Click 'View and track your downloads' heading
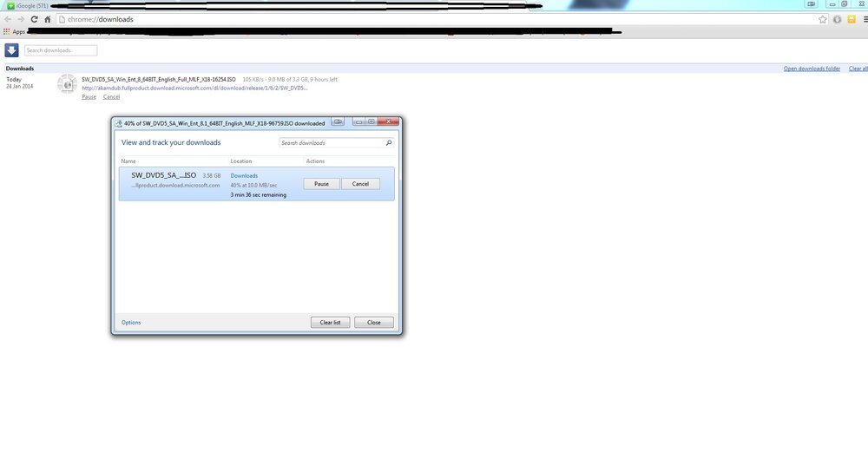The width and height of the screenshot is (868, 472). pos(171,143)
